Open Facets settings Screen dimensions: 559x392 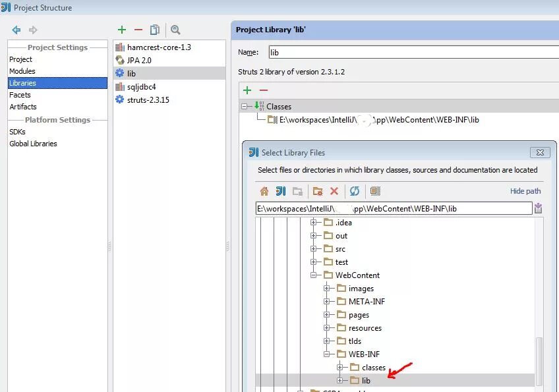(20, 95)
